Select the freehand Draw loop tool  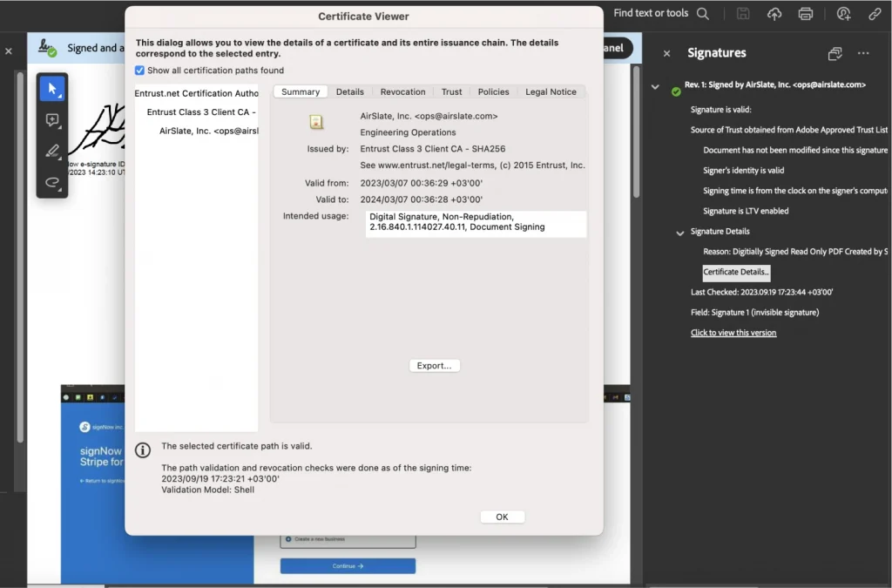point(52,183)
